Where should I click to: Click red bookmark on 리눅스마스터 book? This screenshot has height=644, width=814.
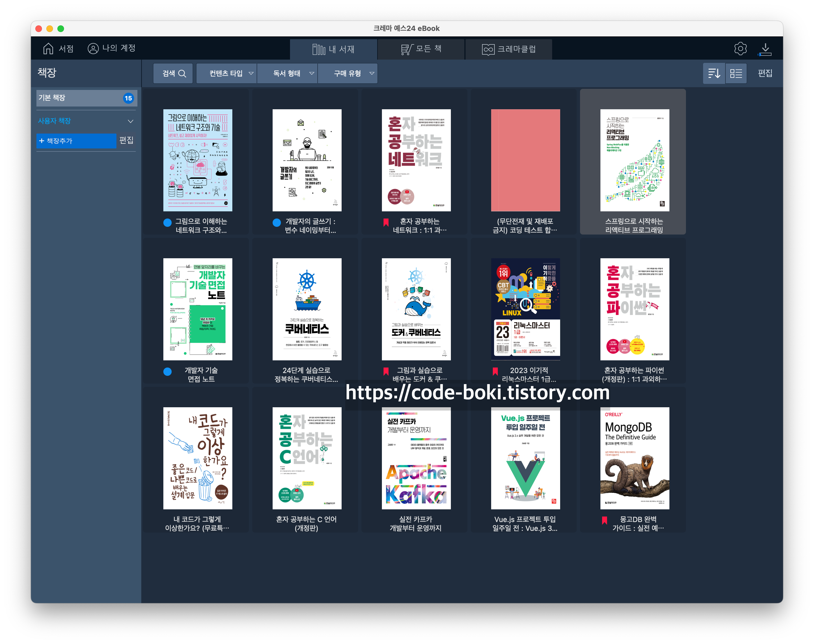495,371
